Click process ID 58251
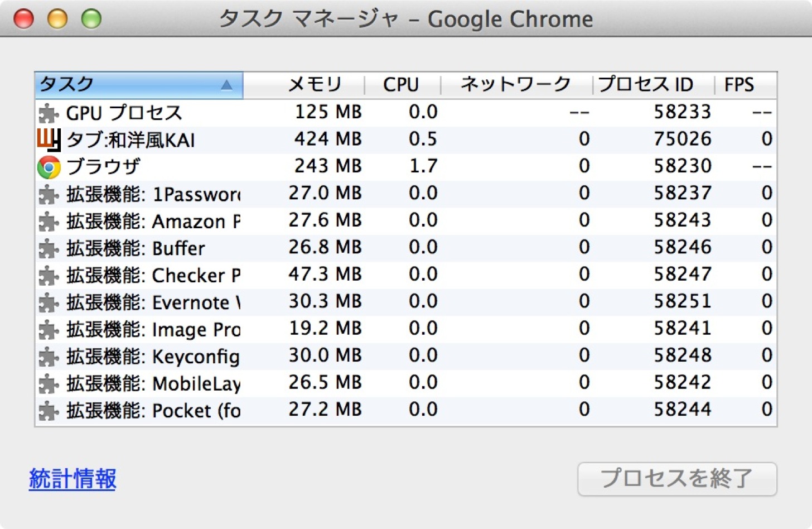Viewport: 812px width, 529px height. tap(683, 301)
